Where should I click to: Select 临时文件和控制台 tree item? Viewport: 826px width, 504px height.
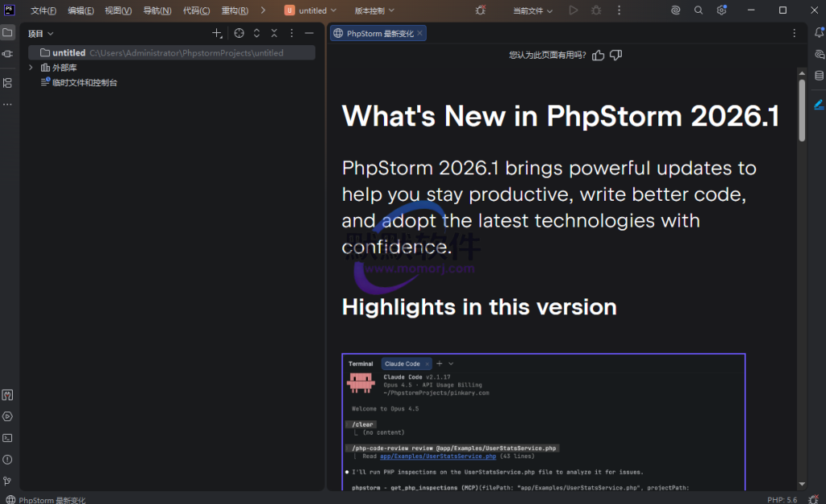click(x=84, y=83)
